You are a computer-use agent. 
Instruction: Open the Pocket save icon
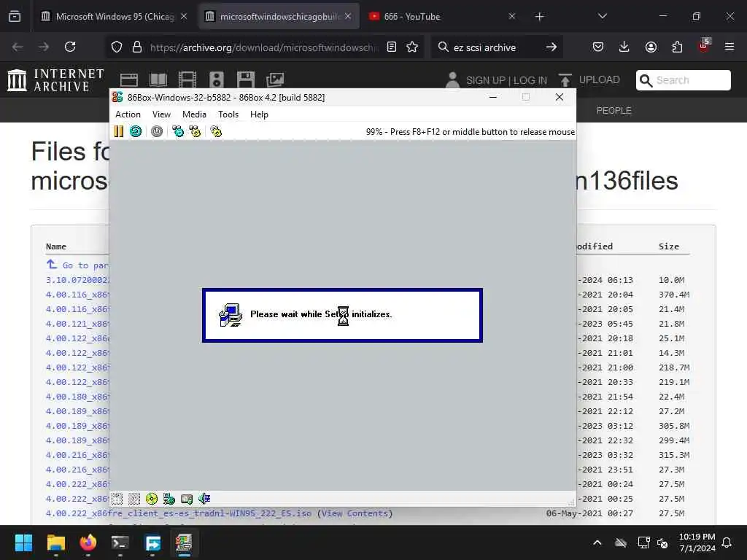tap(598, 47)
